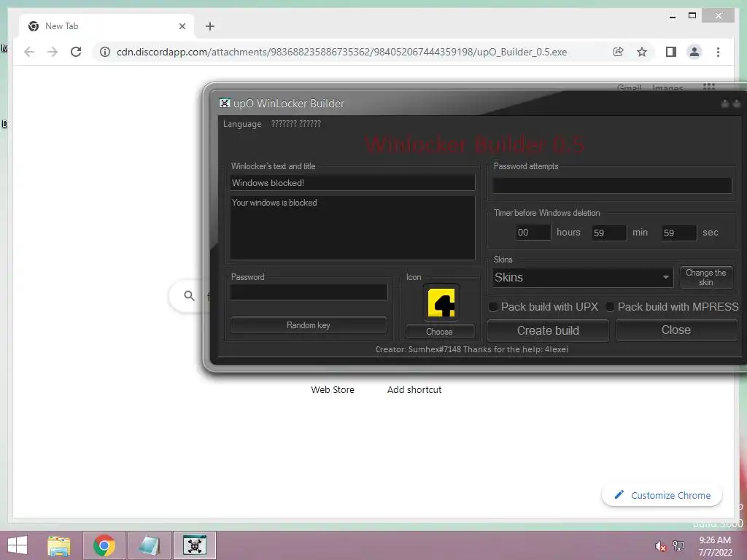Click the builder's Close button

[x=676, y=330]
